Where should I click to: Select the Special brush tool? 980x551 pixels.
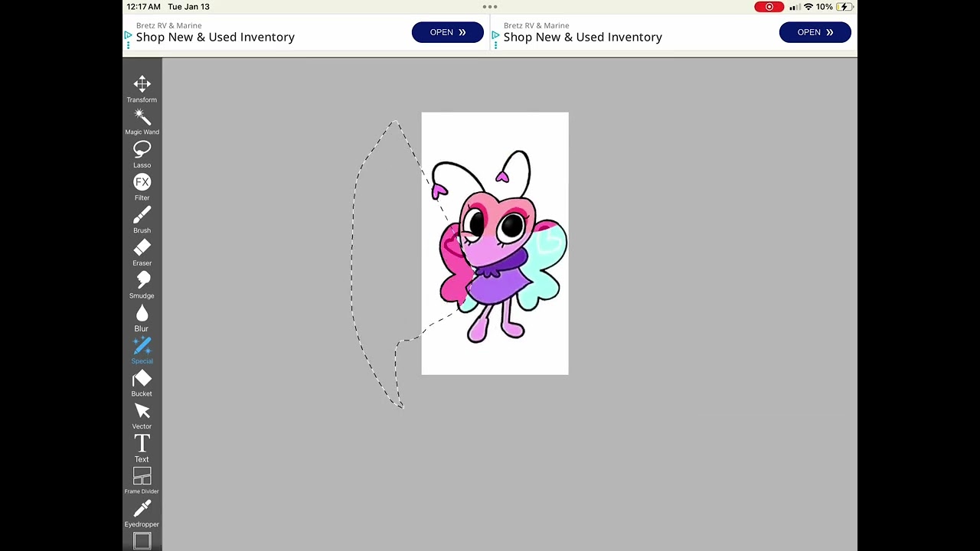(x=142, y=350)
